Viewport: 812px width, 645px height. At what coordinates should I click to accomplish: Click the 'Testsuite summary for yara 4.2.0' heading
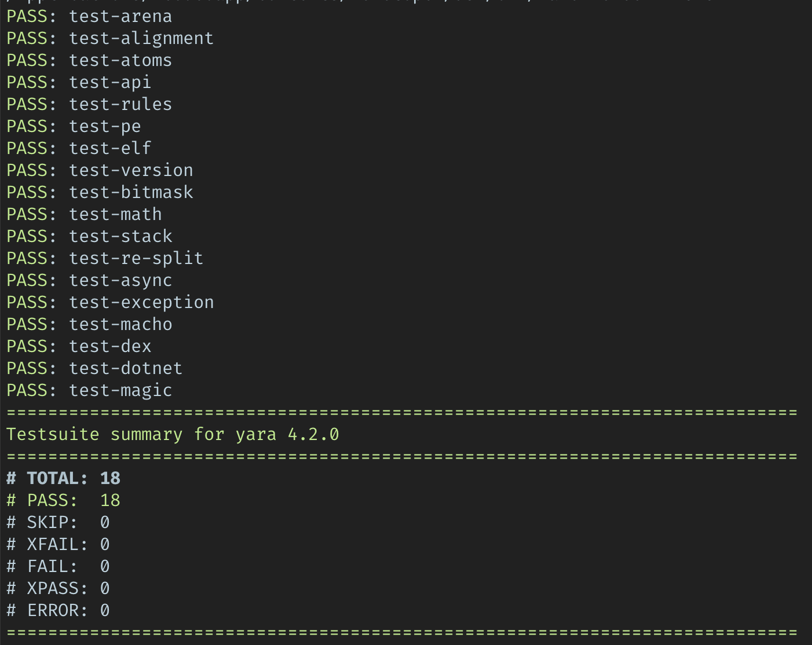tap(173, 434)
